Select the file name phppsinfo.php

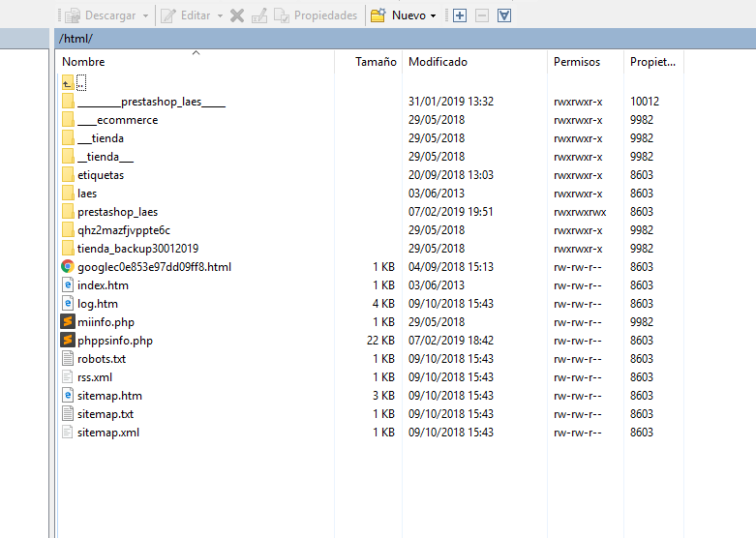[115, 341]
